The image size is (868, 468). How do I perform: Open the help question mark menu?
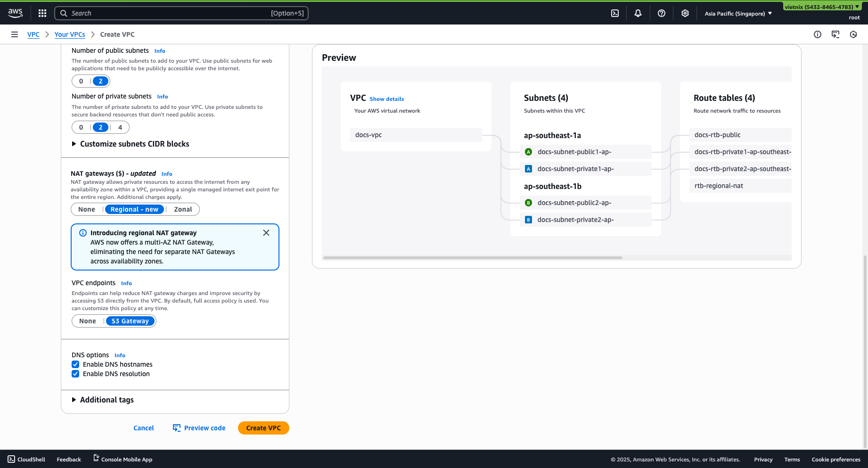(x=662, y=13)
